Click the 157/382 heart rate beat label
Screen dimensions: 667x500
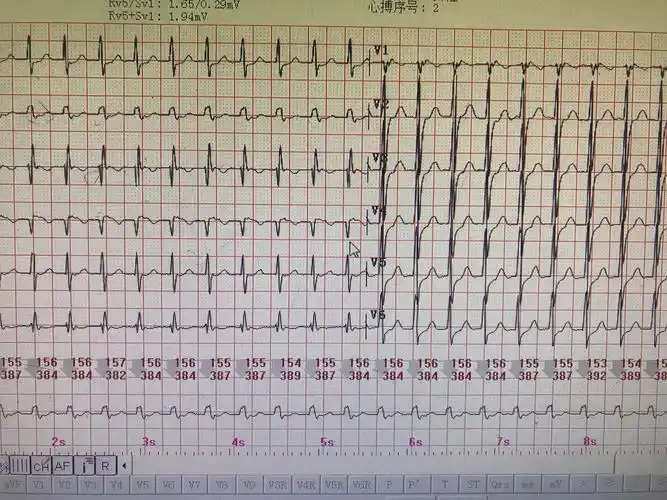(116, 369)
